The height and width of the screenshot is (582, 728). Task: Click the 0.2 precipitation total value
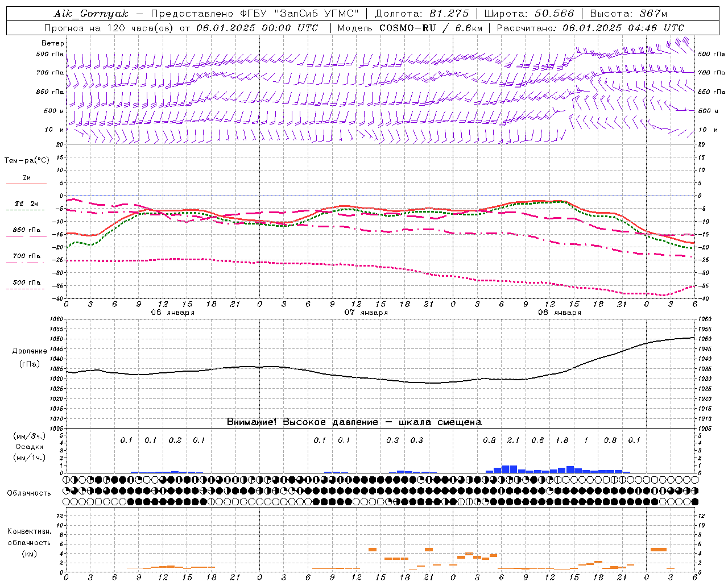click(x=175, y=440)
